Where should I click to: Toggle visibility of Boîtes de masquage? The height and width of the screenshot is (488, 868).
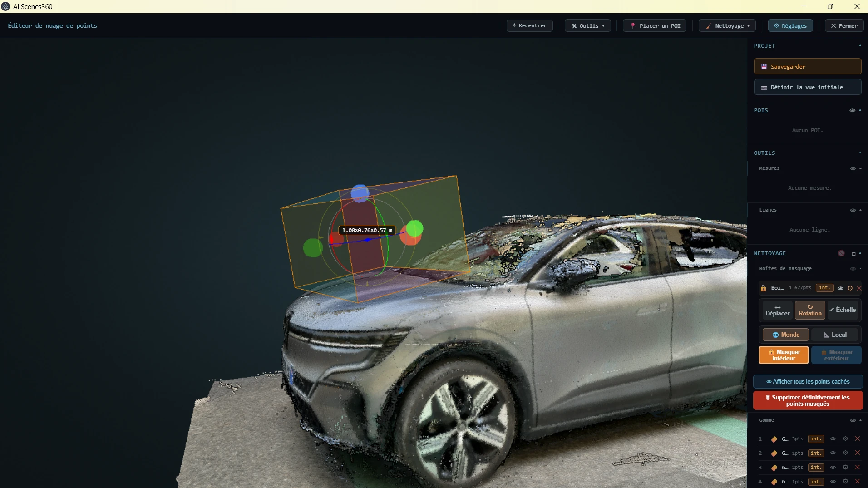click(x=853, y=269)
